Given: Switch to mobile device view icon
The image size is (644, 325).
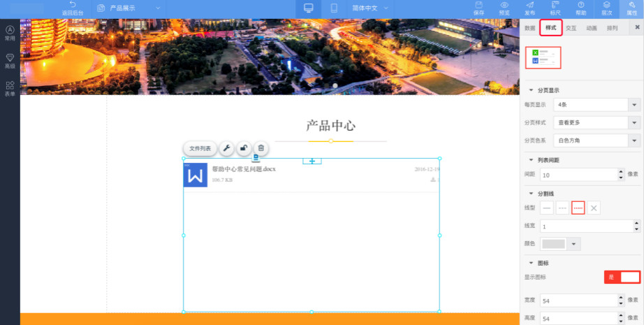Looking at the screenshot, I should (334, 8).
